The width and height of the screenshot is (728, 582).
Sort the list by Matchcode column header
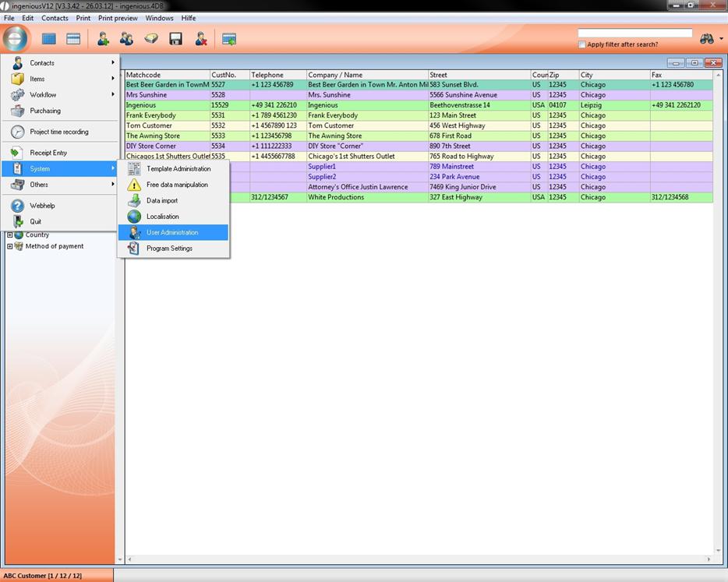coord(166,76)
